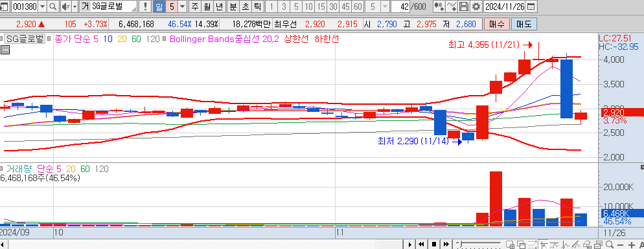Click the minus zoom-out icon

620,245
